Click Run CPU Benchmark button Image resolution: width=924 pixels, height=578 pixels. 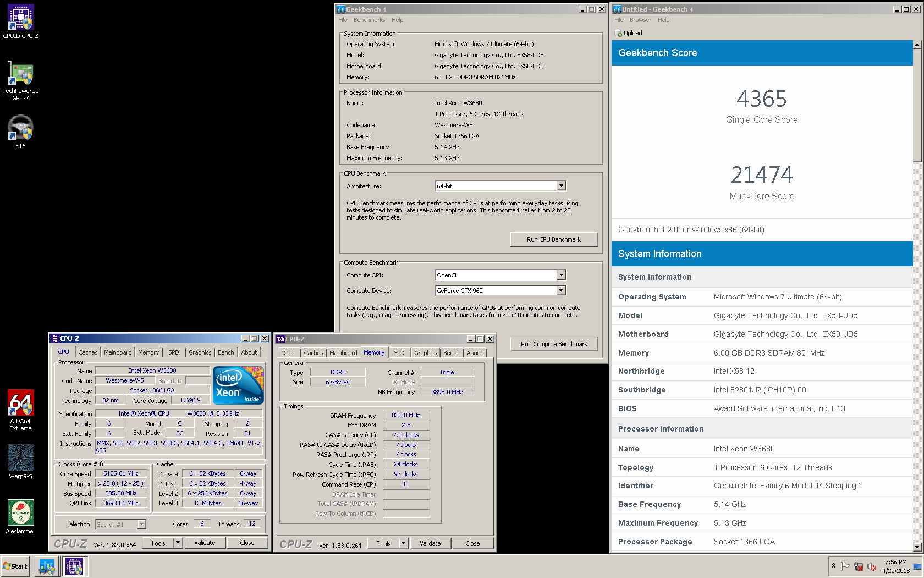click(x=554, y=239)
